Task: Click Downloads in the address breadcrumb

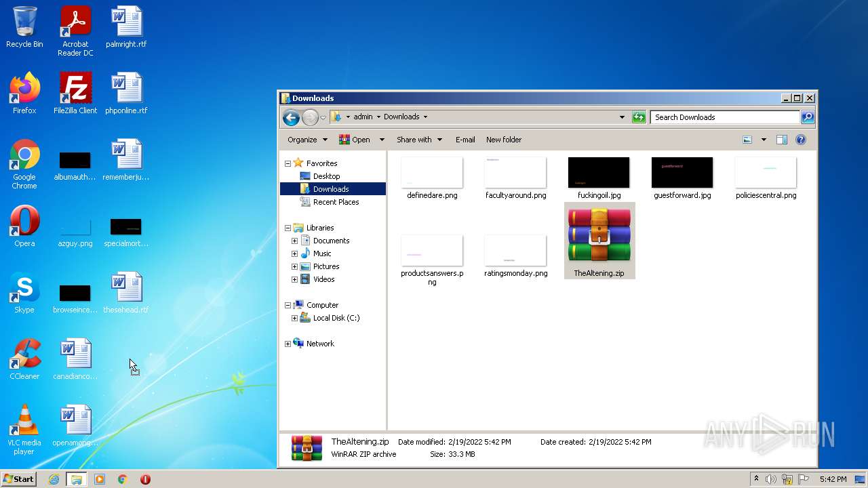Action: (x=401, y=117)
